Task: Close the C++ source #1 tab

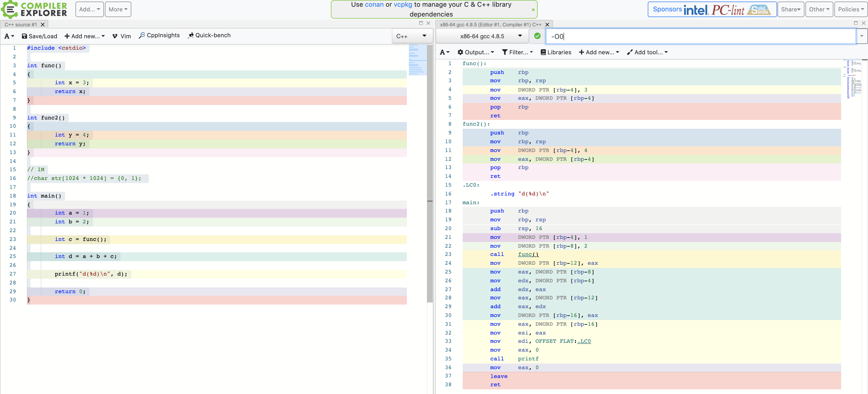Action: coord(43,25)
